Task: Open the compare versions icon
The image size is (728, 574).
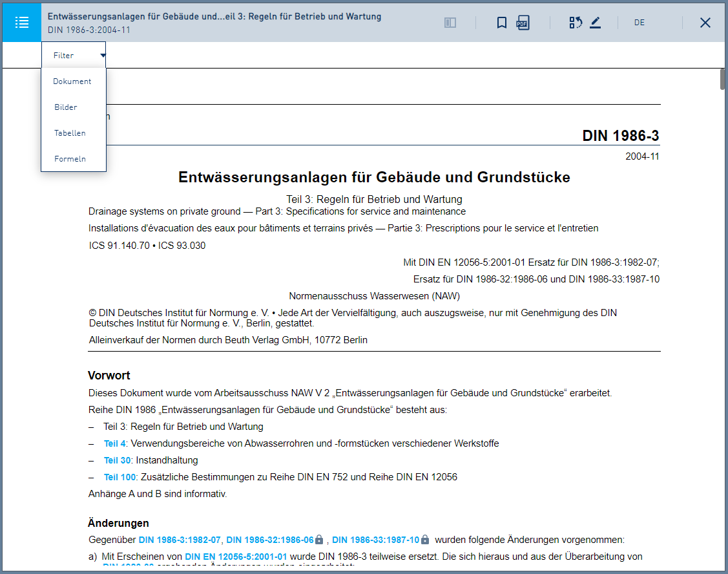Action: coord(576,23)
